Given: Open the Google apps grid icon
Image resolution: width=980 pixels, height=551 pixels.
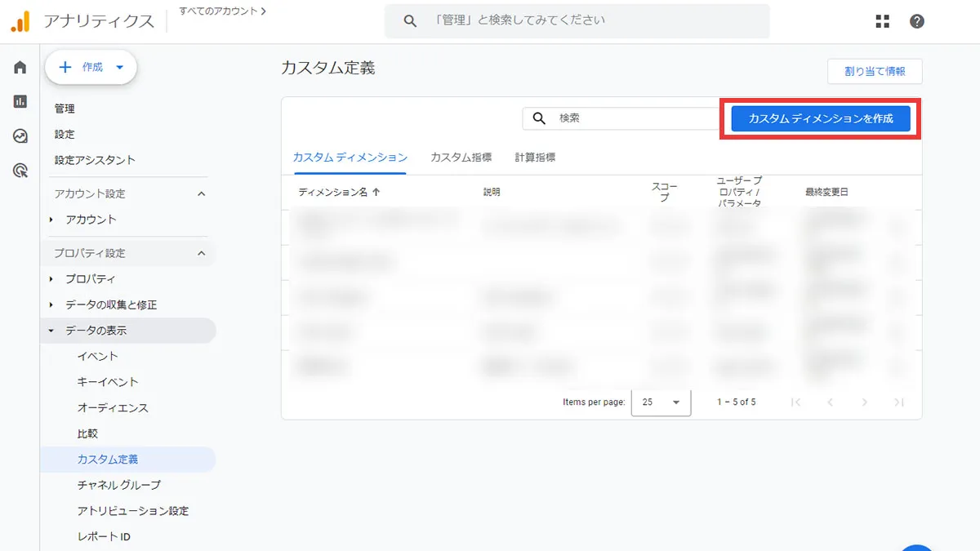Looking at the screenshot, I should pos(882,21).
